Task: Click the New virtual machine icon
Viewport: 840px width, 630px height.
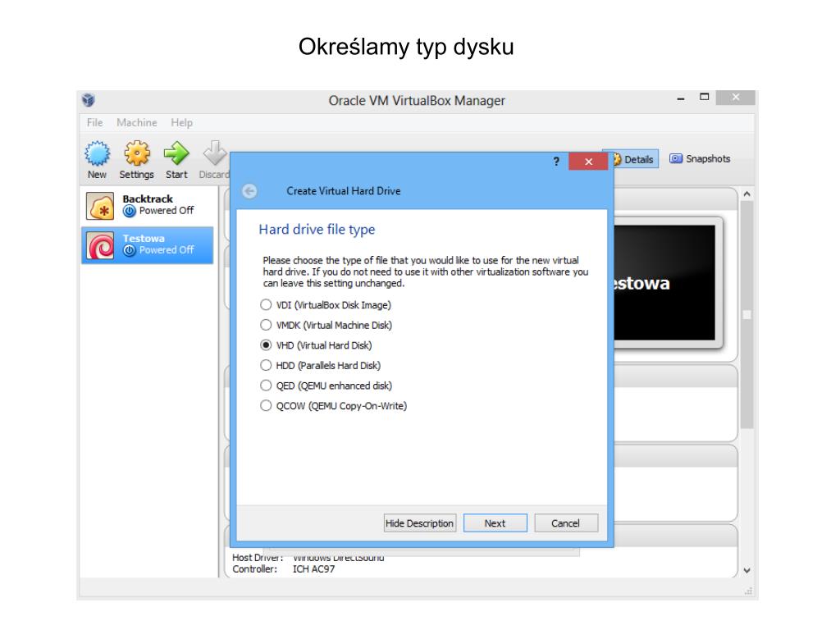Action: (97, 153)
